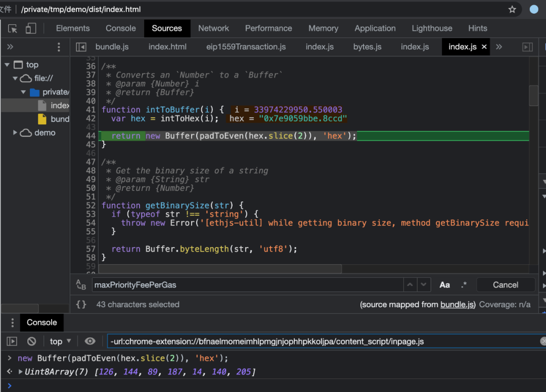Viewport: 546px width, 392px height.
Task: Toggle replace mode icon in search bar
Action: tap(81, 285)
